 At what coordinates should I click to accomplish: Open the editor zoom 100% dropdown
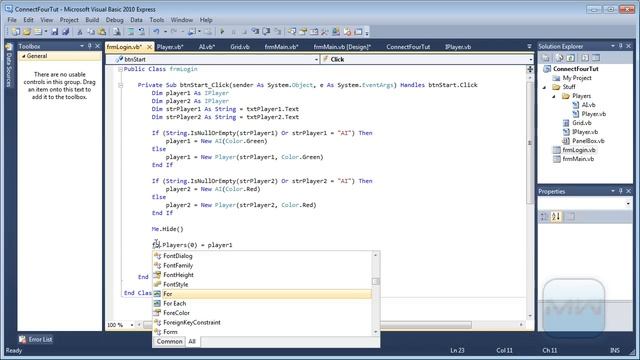click(x=132, y=325)
